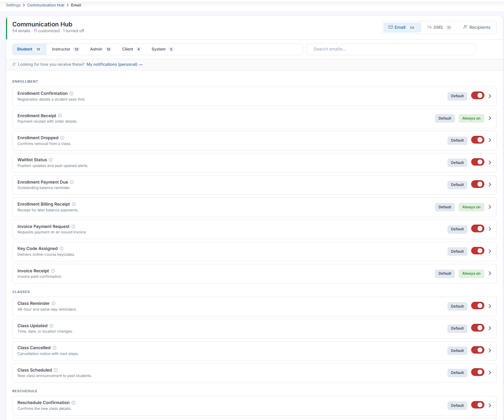The height and width of the screenshot is (420, 504).
Task: Click the Class Reminder info icon
Action: click(x=54, y=303)
